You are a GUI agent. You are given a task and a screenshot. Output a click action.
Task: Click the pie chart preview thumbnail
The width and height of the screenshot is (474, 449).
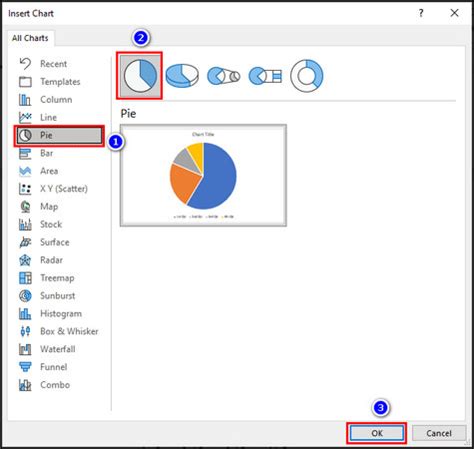pyautogui.click(x=203, y=175)
